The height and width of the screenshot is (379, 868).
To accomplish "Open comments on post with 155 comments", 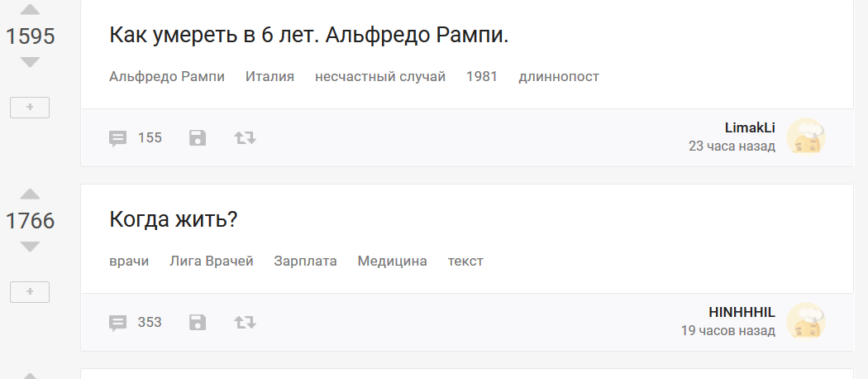I will coord(136,138).
